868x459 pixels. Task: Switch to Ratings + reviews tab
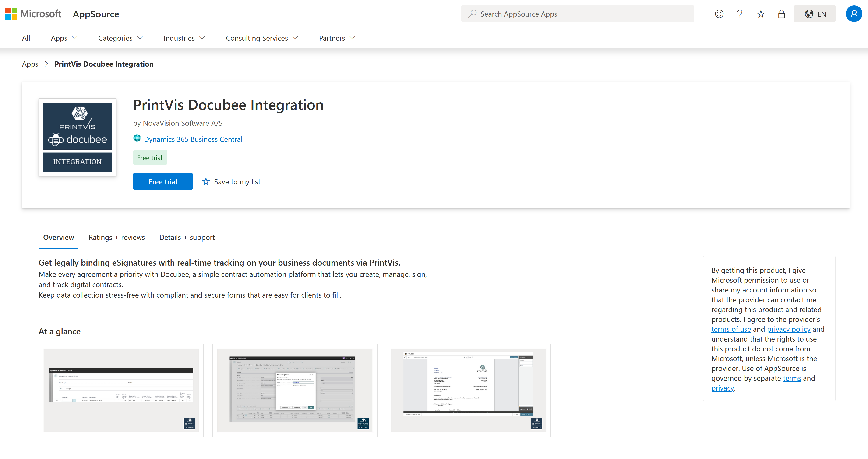[x=116, y=237]
